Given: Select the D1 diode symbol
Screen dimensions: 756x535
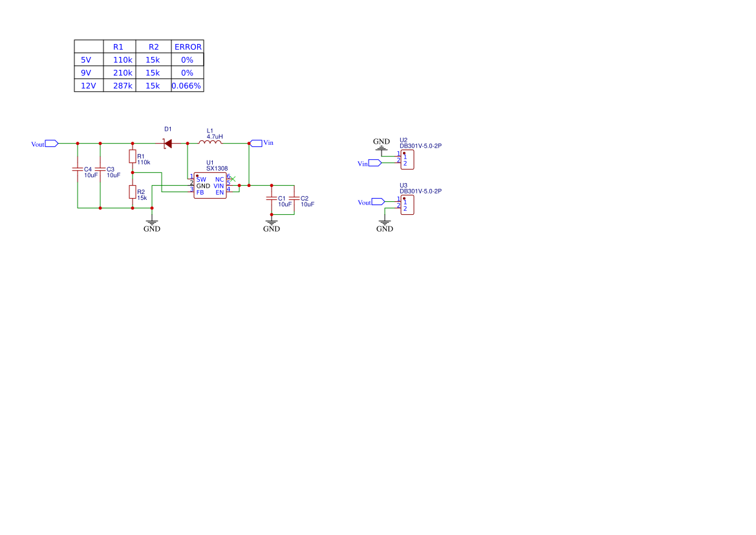Looking at the screenshot, I should [167, 143].
